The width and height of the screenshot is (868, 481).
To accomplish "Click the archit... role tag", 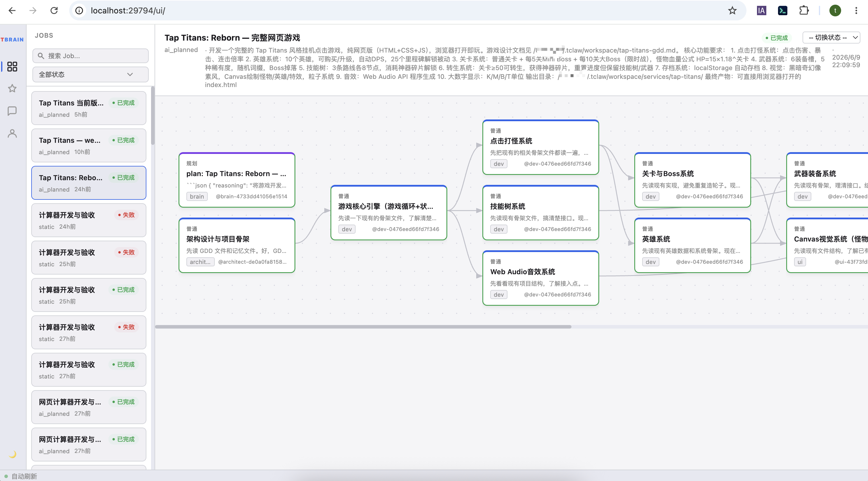I will pos(200,262).
